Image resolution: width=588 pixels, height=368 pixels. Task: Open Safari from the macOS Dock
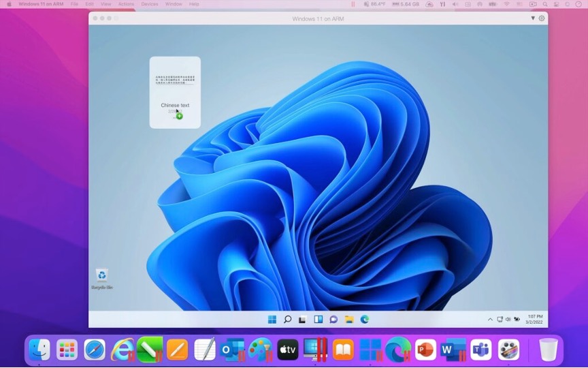[x=95, y=350]
